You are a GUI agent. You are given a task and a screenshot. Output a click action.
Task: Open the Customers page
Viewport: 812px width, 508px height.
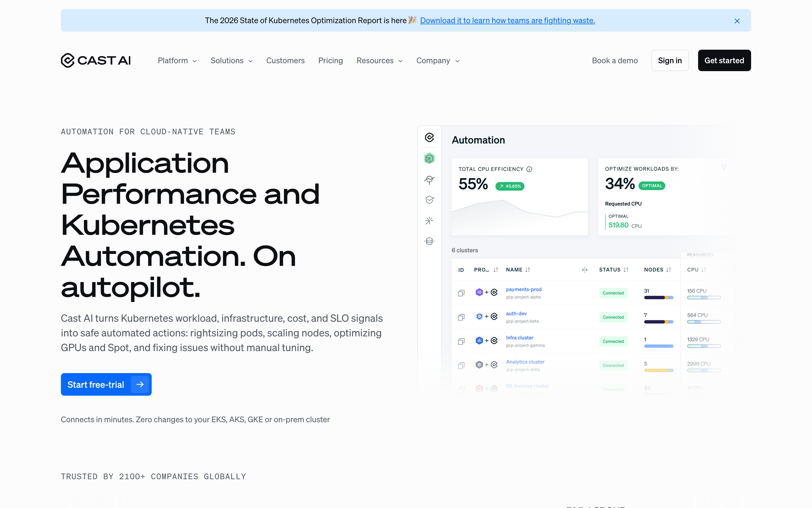pos(285,60)
